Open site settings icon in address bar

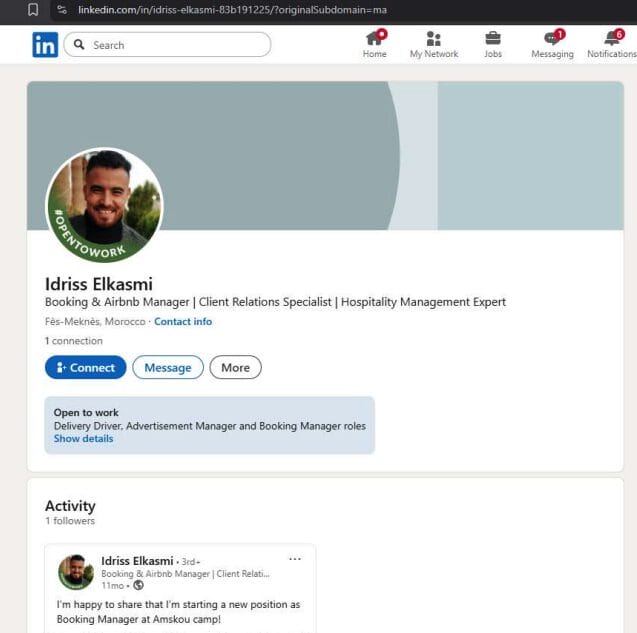coord(62,10)
